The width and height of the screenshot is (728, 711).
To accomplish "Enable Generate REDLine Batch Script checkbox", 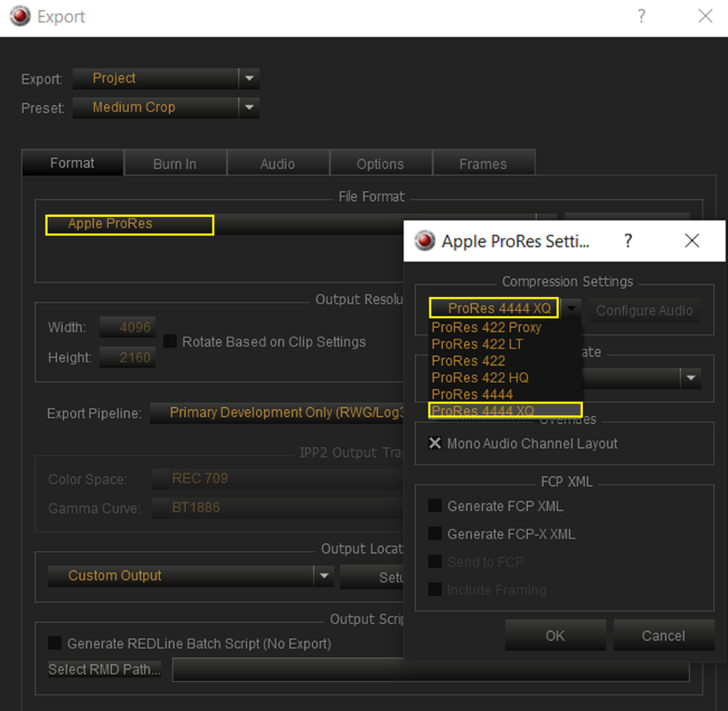I will click(55, 643).
